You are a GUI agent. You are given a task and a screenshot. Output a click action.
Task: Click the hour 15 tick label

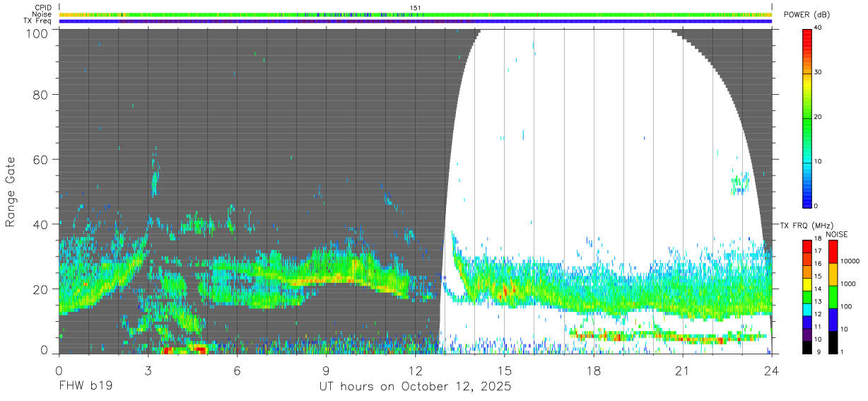tap(504, 370)
